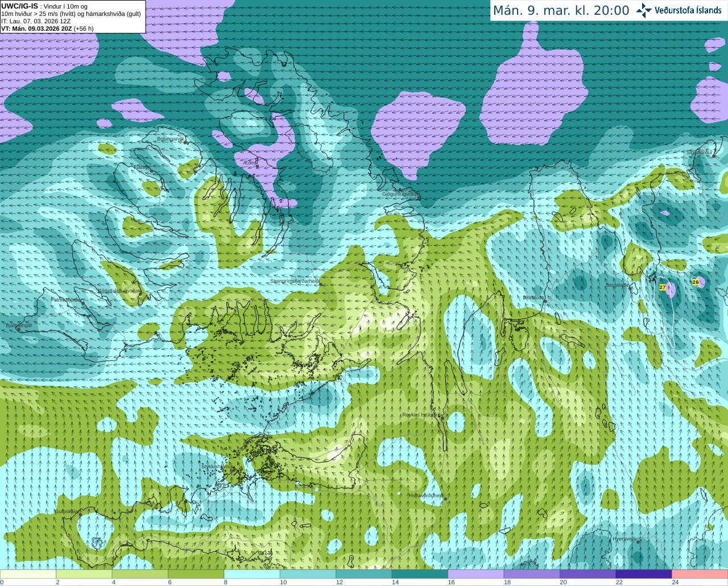728x586 pixels.
Task: Click the Reykir í Hrútafirði station label
Action: pos(421,415)
